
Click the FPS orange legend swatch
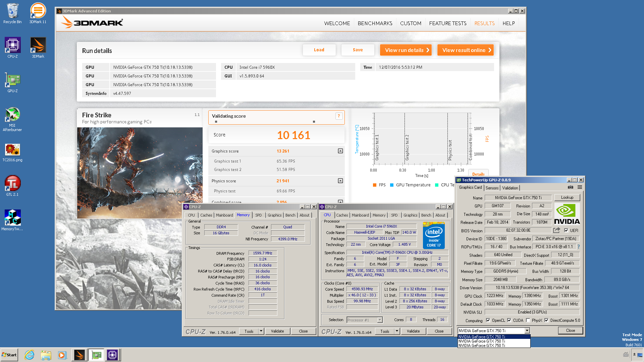tap(374, 185)
